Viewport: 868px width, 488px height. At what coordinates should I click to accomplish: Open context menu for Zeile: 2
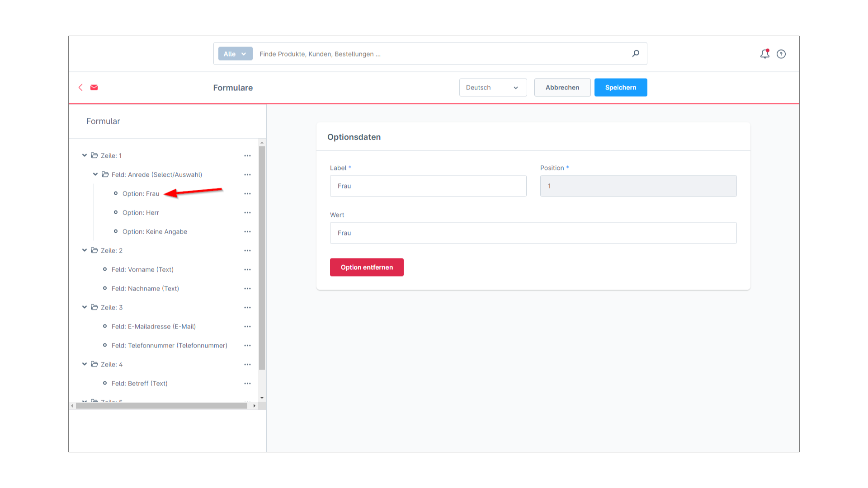pos(247,251)
